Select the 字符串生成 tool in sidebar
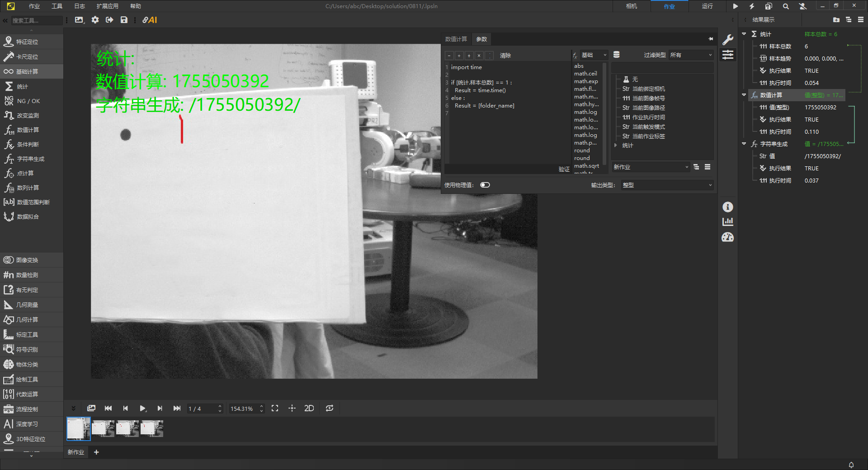 click(x=30, y=159)
